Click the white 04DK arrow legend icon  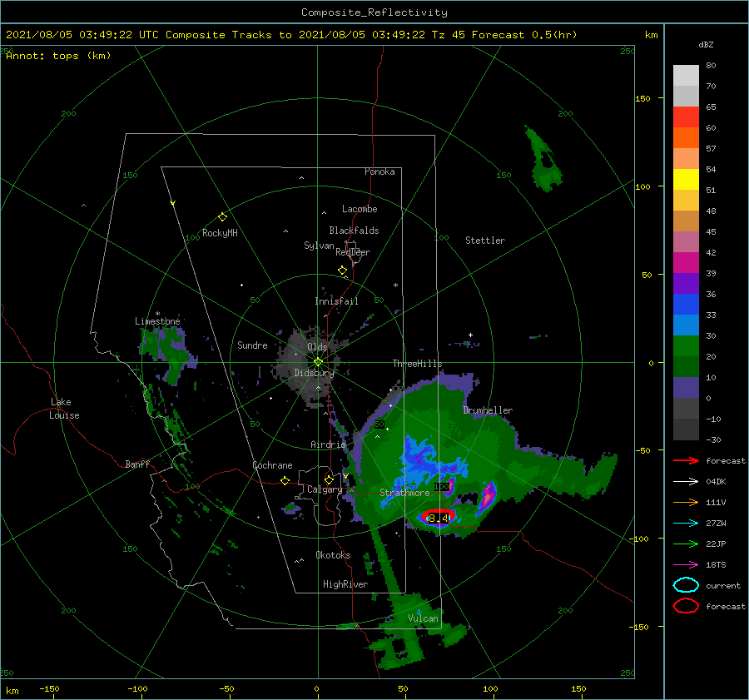[686, 481]
